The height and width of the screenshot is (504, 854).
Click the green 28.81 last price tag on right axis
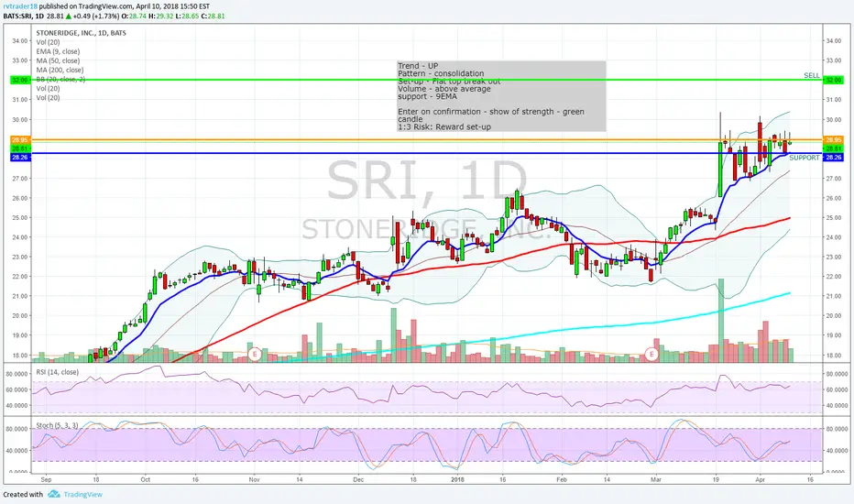833,148
